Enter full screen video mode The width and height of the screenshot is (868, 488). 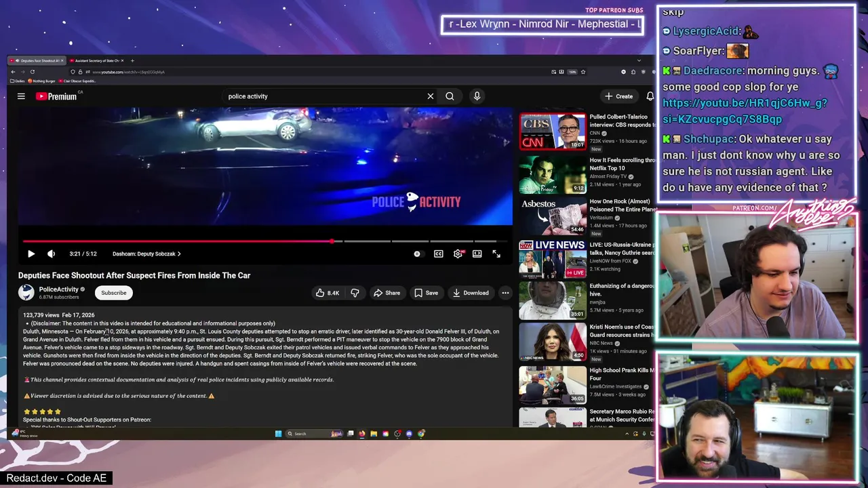[x=496, y=253]
